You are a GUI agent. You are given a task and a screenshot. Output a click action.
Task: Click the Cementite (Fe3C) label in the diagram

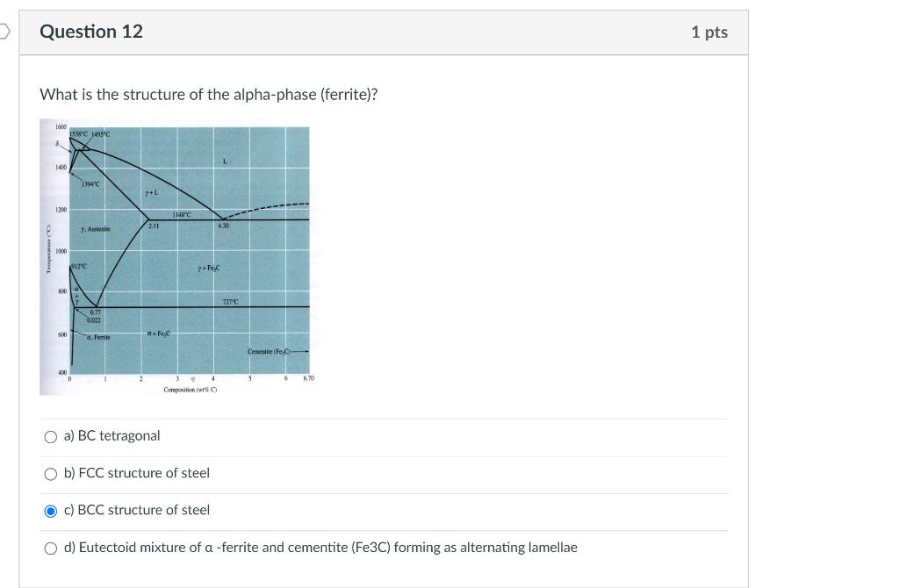(x=270, y=349)
